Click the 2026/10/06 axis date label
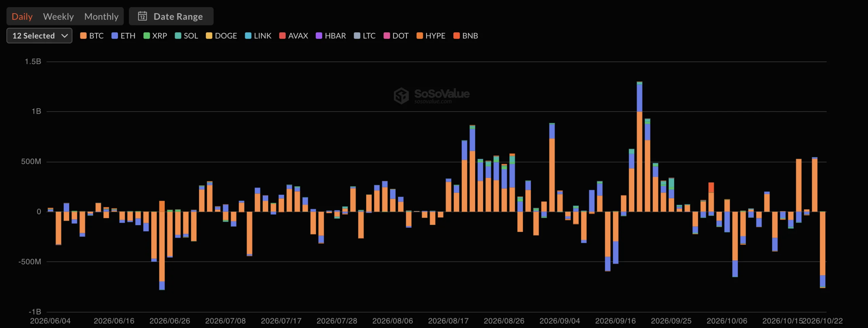Screen dimensions: 868x328 pyautogui.click(x=727, y=321)
